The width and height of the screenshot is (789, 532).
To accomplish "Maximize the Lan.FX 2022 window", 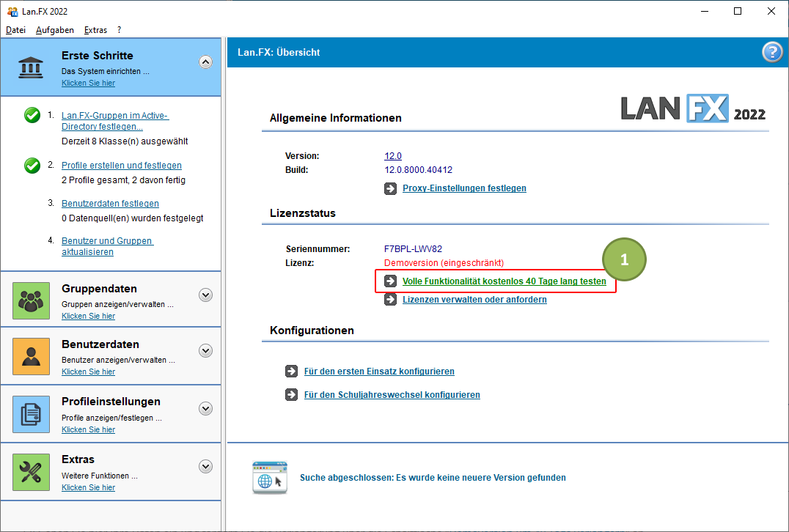I will click(738, 11).
